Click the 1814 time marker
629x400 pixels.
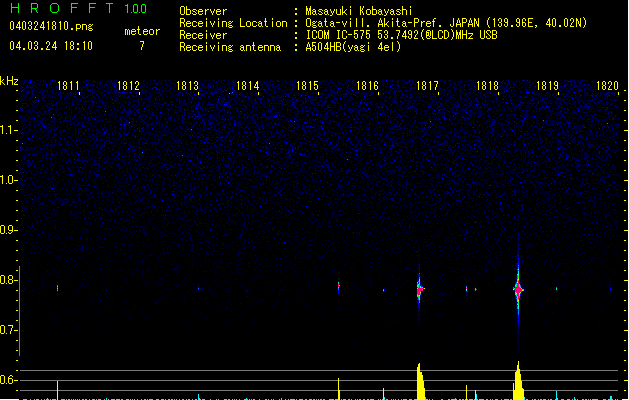248,87
